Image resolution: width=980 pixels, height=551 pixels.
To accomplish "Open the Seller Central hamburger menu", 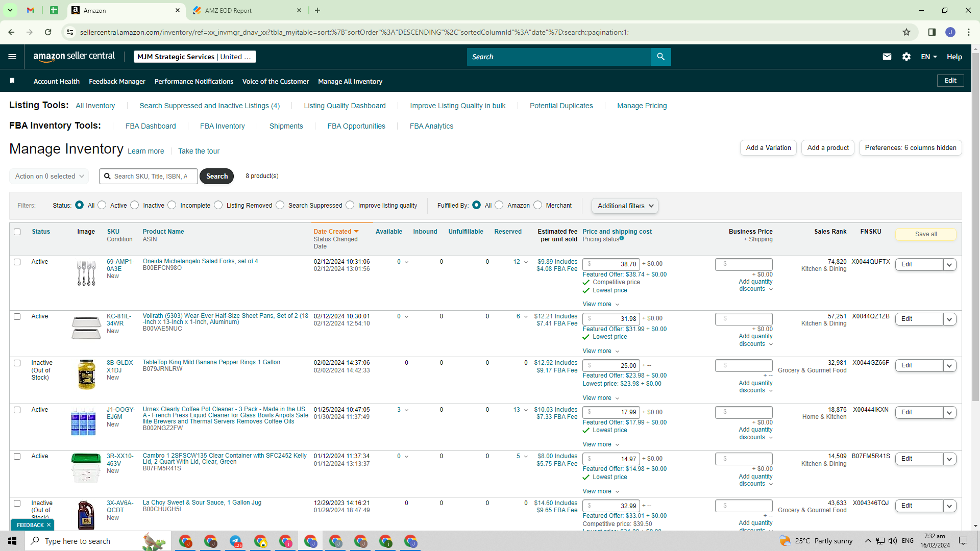I will [12, 57].
